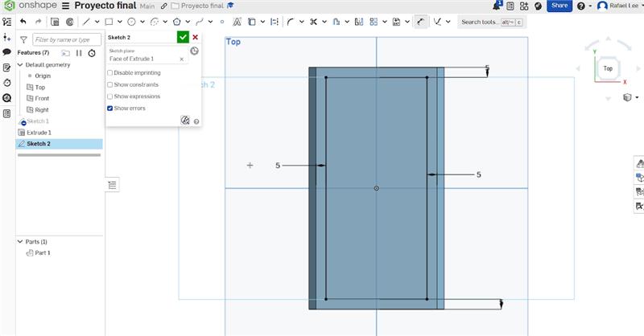Select the Spline sketch tool

click(x=200, y=22)
